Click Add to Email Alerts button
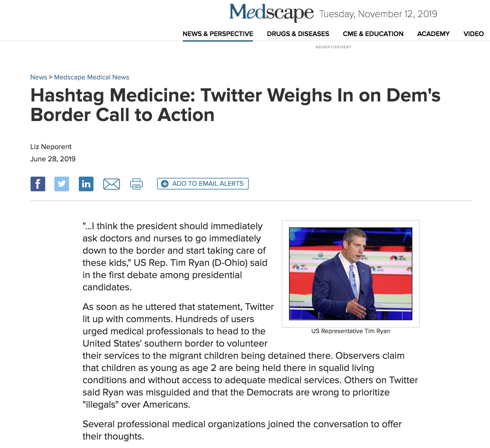This screenshot has width=490, height=448. pyautogui.click(x=203, y=184)
